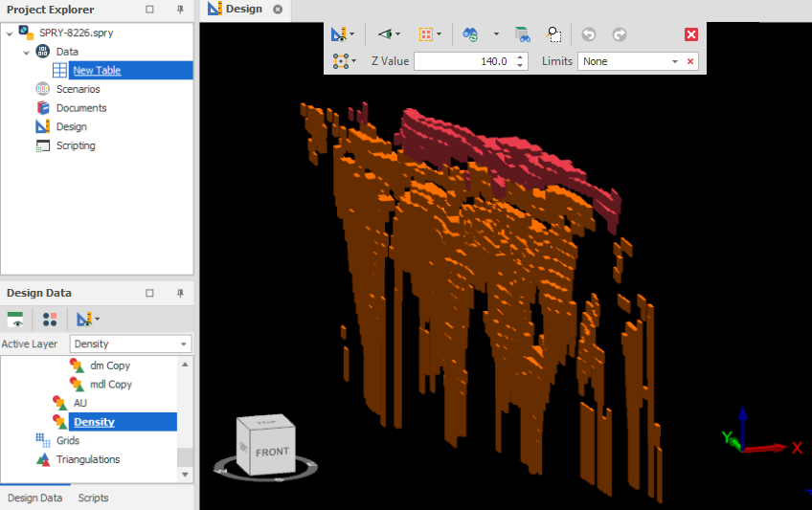Image resolution: width=812 pixels, height=510 pixels.
Task: Open the Limits combo box
Action: 675,61
